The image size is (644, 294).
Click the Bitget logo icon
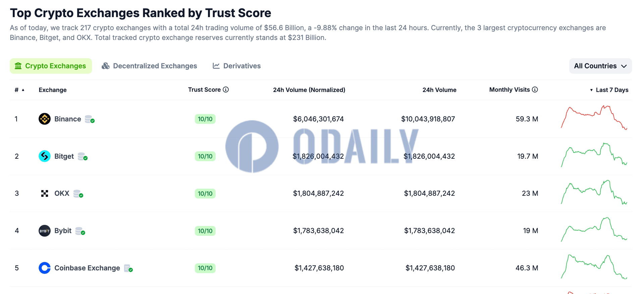[45, 156]
